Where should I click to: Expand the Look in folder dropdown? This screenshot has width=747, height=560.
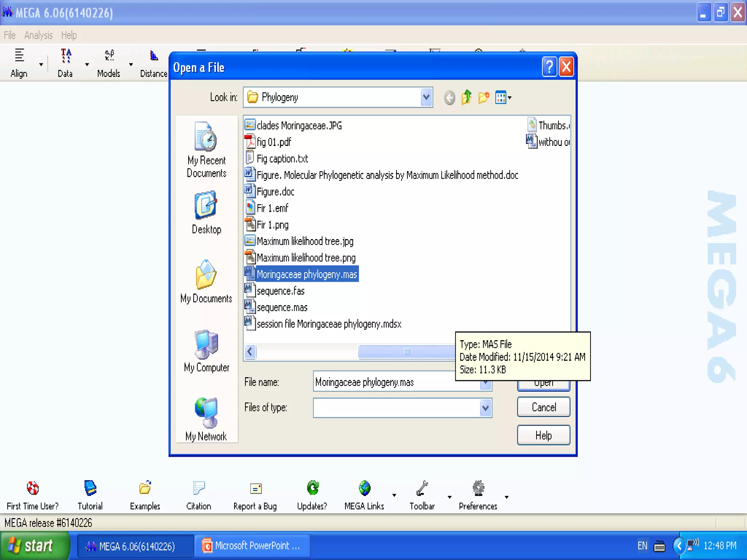point(426,97)
